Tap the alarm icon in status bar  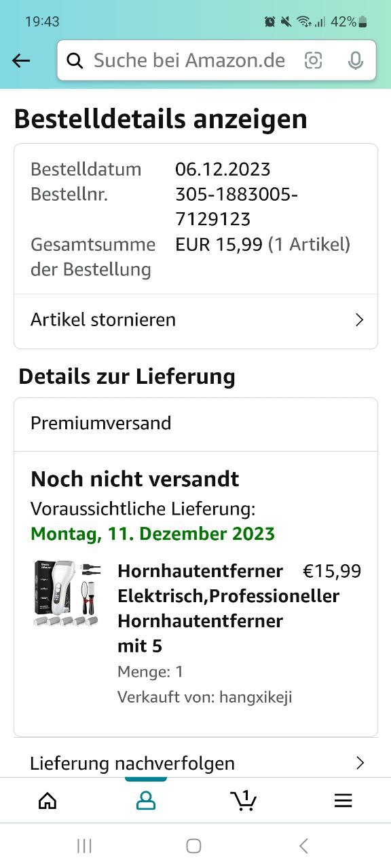pyautogui.click(x=269, y=22)
